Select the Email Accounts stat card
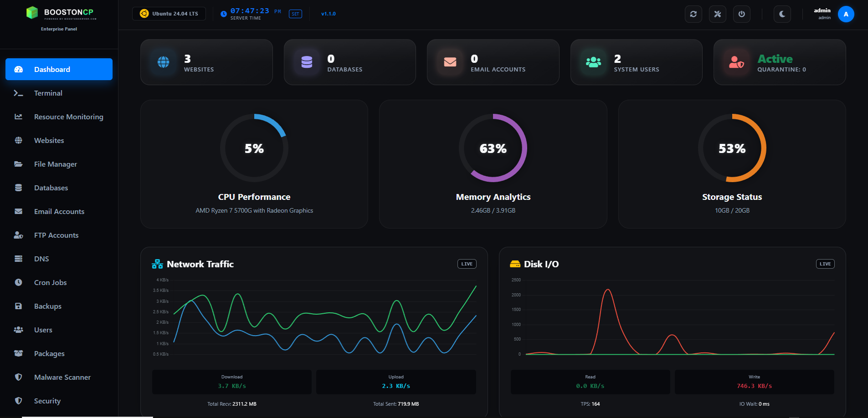868x418 pixels. tap(493, 62)
